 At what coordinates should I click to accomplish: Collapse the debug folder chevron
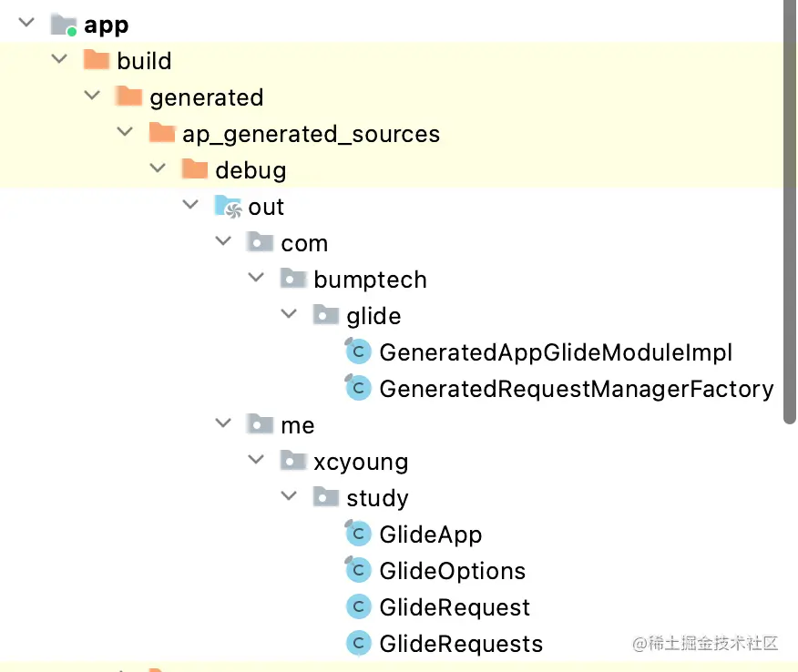pyautogui.click(x=158, y=168)
